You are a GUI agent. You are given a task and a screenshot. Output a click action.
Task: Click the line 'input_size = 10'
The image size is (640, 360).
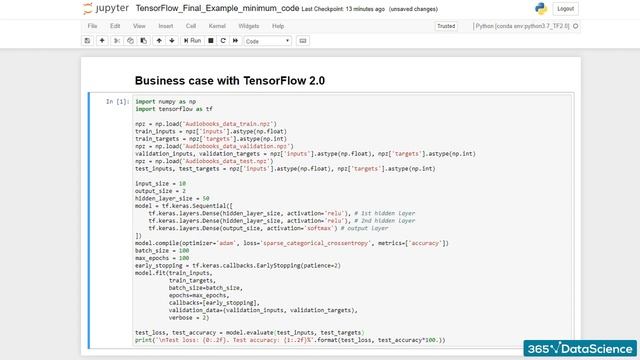coord(160,184)
